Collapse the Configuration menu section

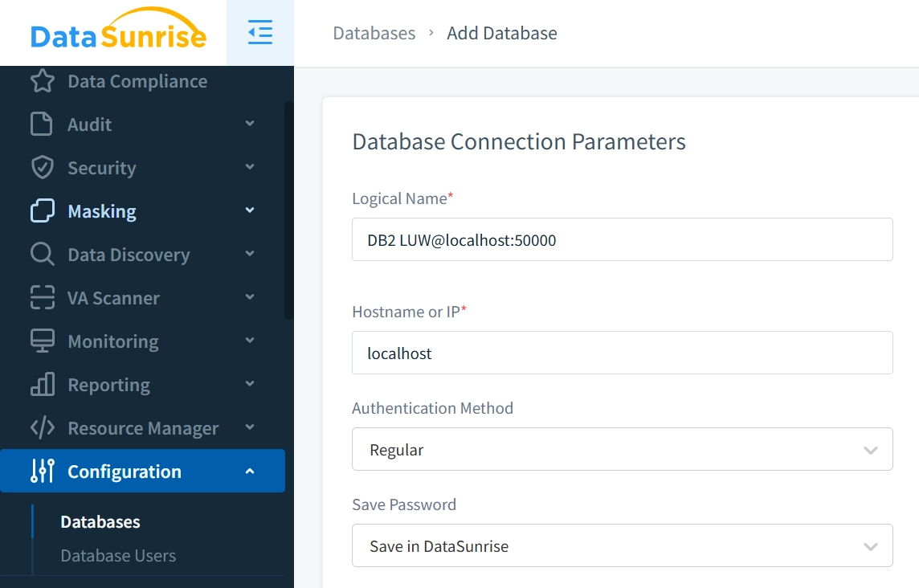(x=250, y=472)
